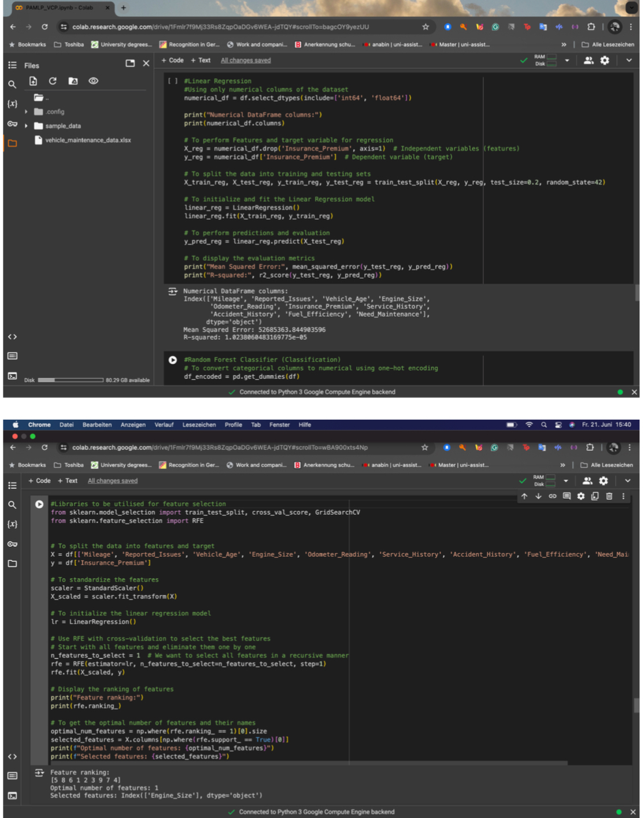
Task: Click Disk usage bar in Files panel
Action: [71, 380]
